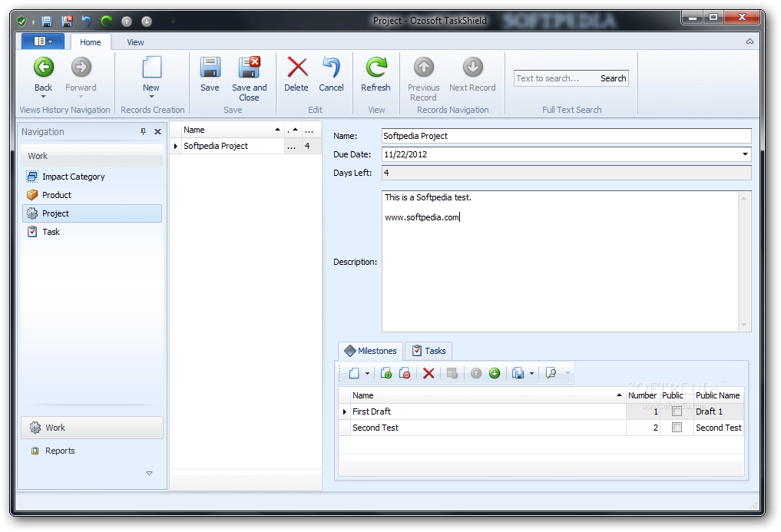Click the milestone Next Record green arrow
This screenshot has height=532, width=781.
495,373
